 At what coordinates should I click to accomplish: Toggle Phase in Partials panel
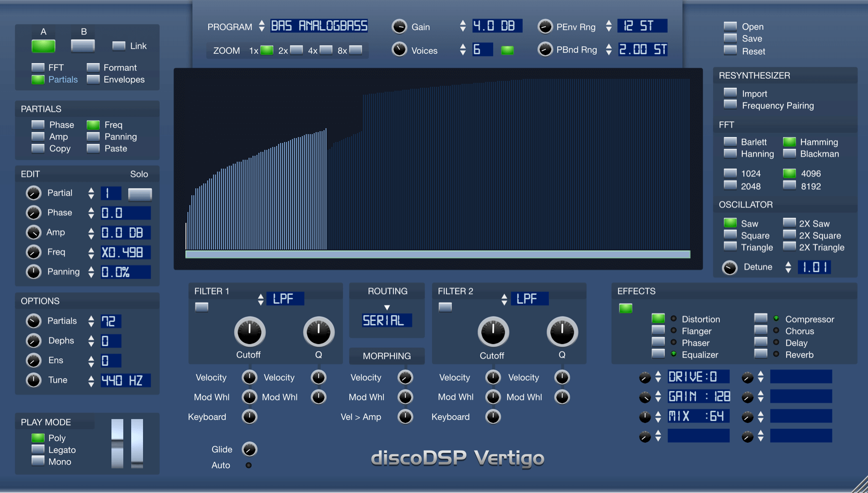click(38, 125)
